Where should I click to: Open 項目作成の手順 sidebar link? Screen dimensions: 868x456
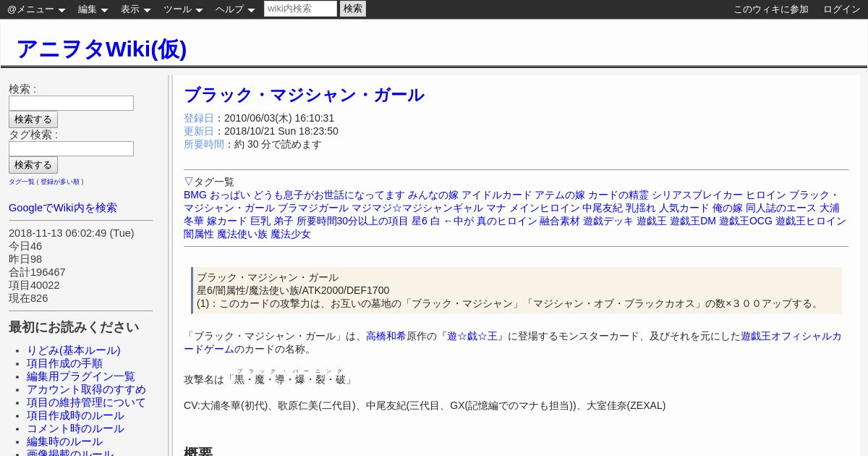tap(64, 363)
